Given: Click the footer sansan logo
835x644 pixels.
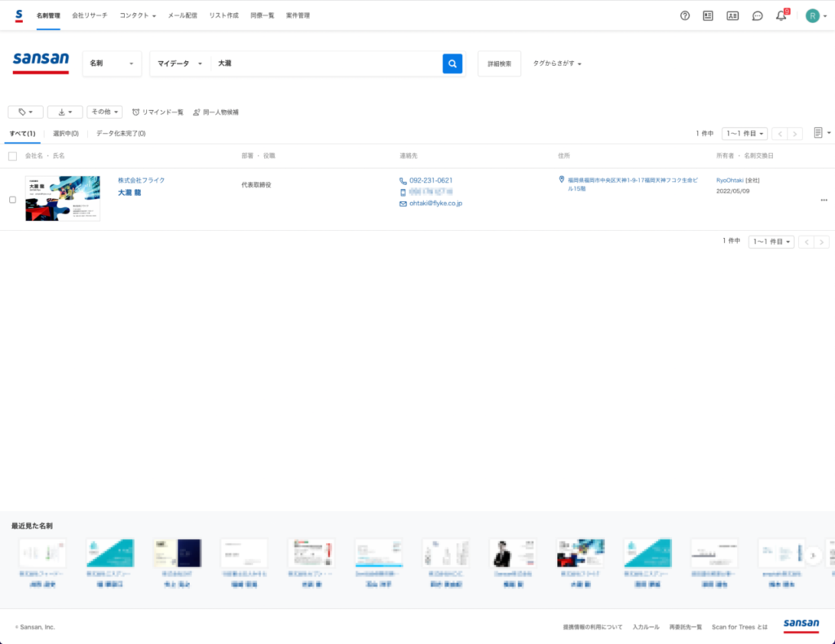Looking at the screenshot, I should [801, 624].
